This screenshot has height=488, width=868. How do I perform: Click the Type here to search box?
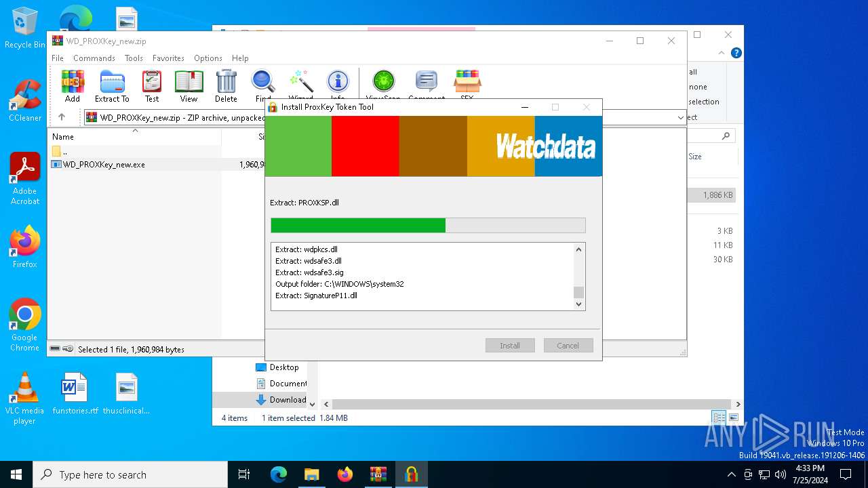coord(130,474)
